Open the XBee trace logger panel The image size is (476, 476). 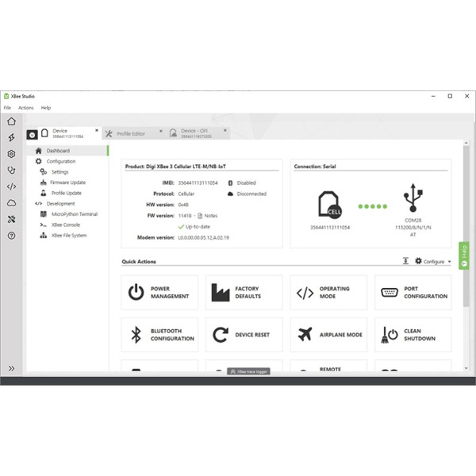[x=248, y=371]
